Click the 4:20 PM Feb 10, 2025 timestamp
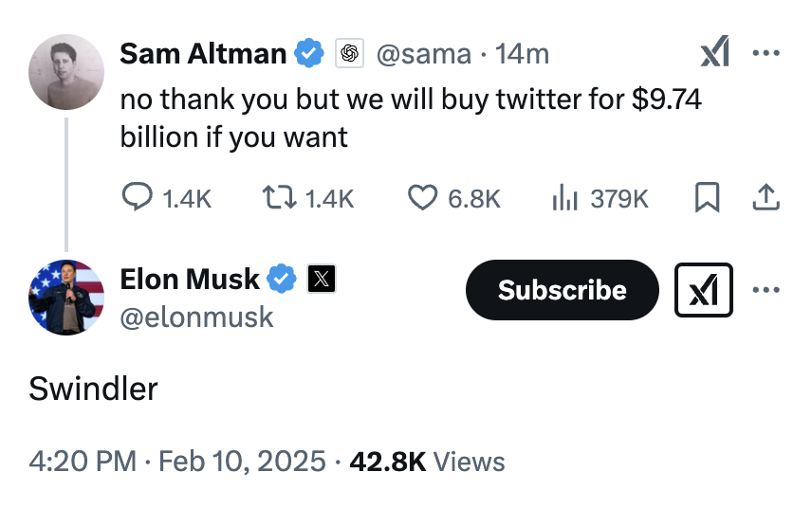This screenshot has width=812, height=508. (177, 462)
